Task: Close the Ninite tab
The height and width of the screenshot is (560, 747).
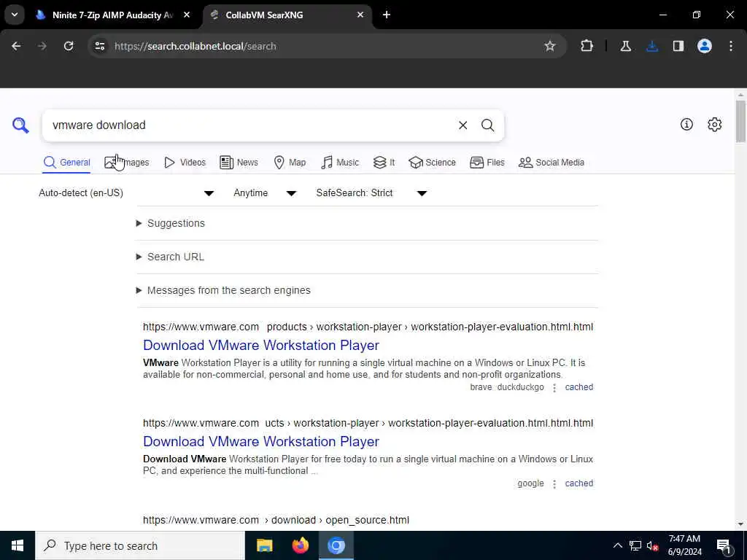Action: click(187, 15)
